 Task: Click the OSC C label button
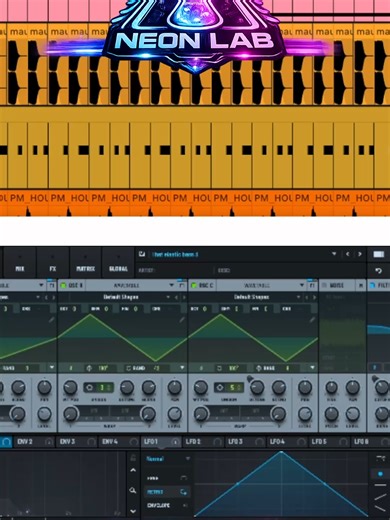(206, 286)
